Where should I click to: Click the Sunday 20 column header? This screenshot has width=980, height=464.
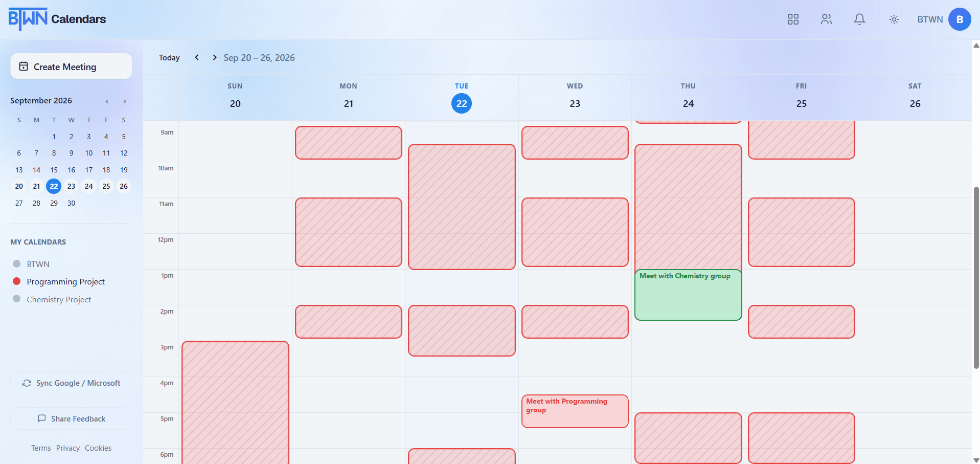pyautogui.click(x=235, y=97)
